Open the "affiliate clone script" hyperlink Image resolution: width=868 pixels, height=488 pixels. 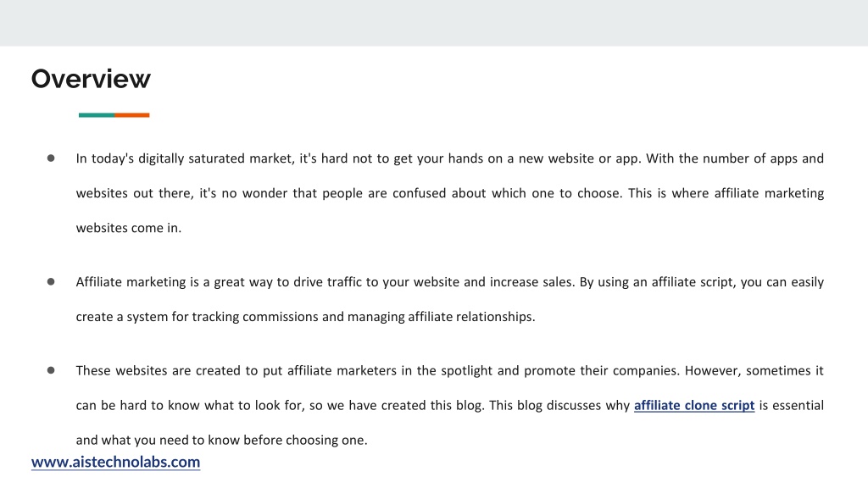tap(694, 406)
